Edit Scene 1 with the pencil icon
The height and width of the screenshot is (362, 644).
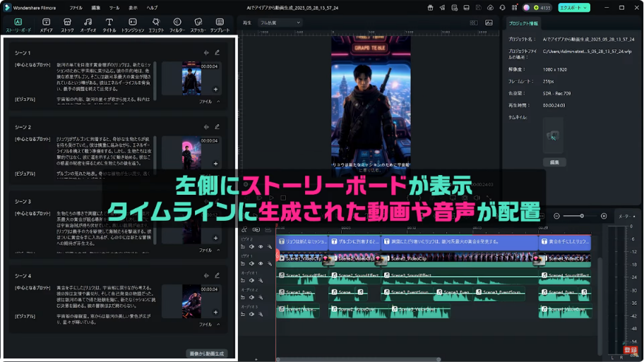click(x=217, y=52)
